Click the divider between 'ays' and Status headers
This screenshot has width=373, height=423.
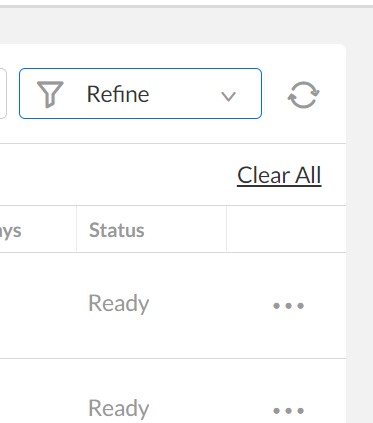(76, 229)
